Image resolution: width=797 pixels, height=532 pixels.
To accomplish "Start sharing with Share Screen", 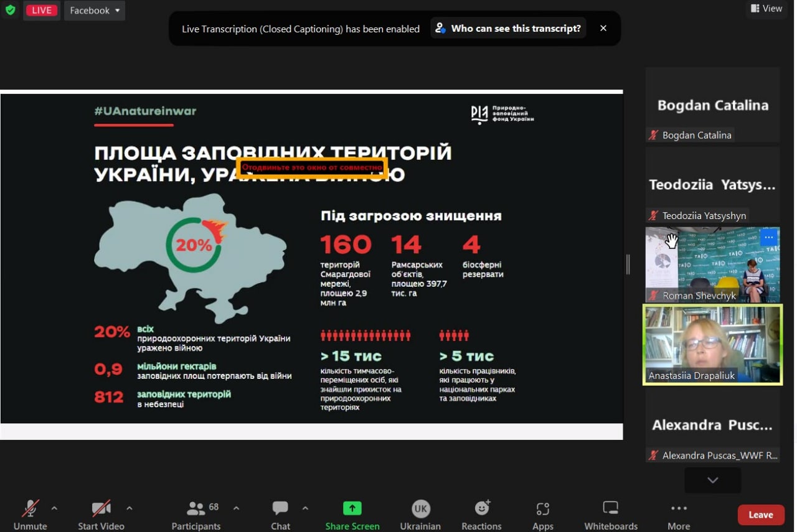I will coord(352,515).
